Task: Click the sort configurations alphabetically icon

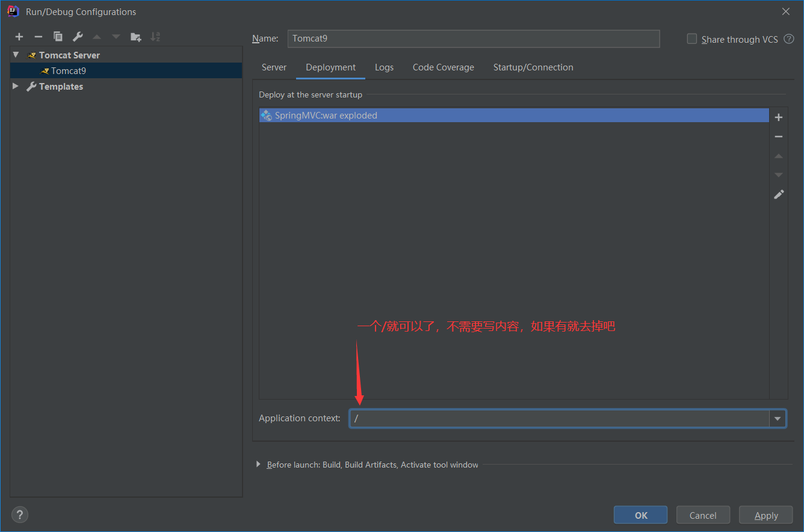Action: [x=155, y=37]
